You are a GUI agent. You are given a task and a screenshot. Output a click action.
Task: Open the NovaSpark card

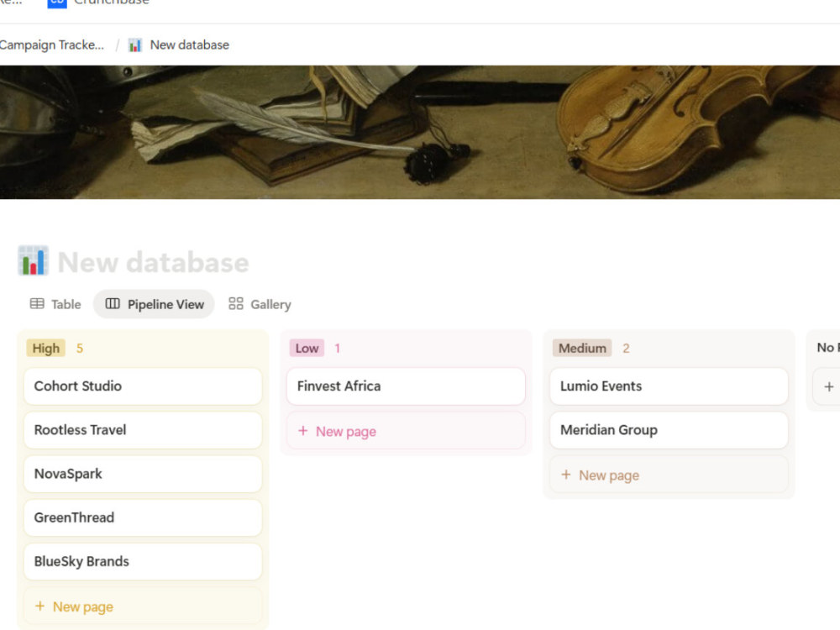[143, 474]
